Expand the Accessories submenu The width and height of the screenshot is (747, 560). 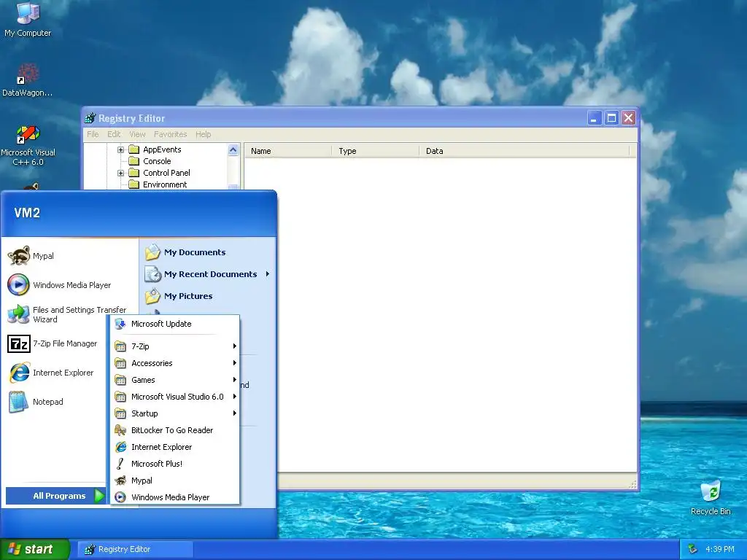[x=175, y=363]
